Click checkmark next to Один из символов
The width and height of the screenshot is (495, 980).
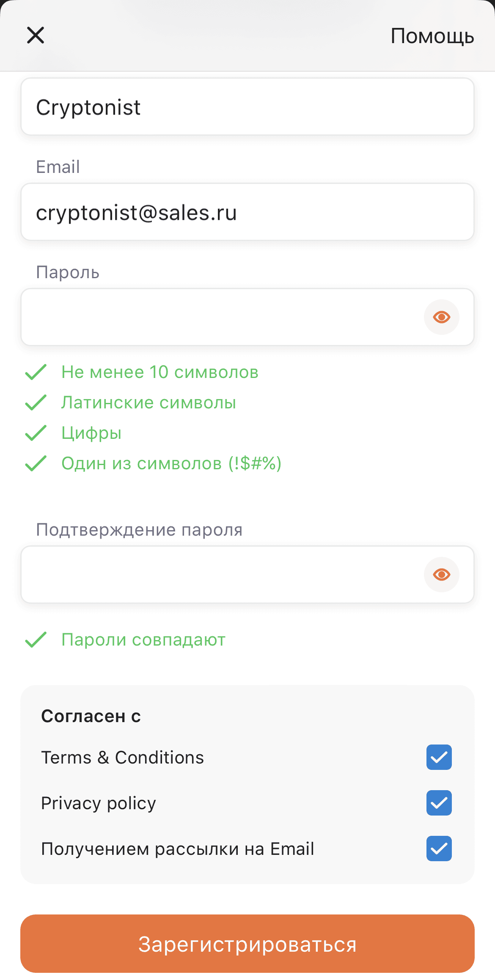(x=36, y=463)
